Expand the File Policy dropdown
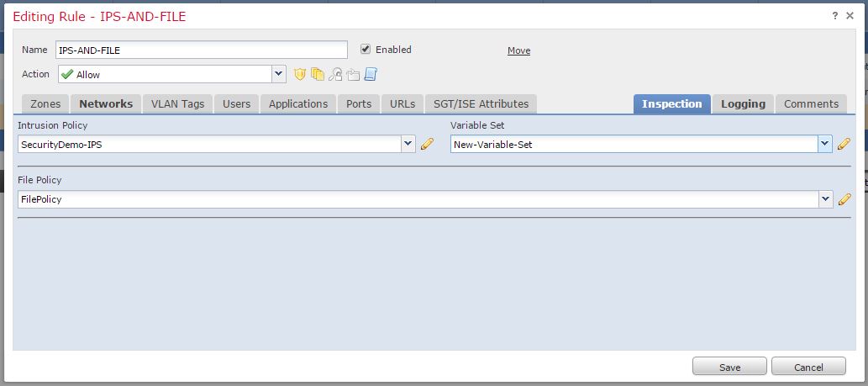The image size is (868, 386). tap(825, 199)
